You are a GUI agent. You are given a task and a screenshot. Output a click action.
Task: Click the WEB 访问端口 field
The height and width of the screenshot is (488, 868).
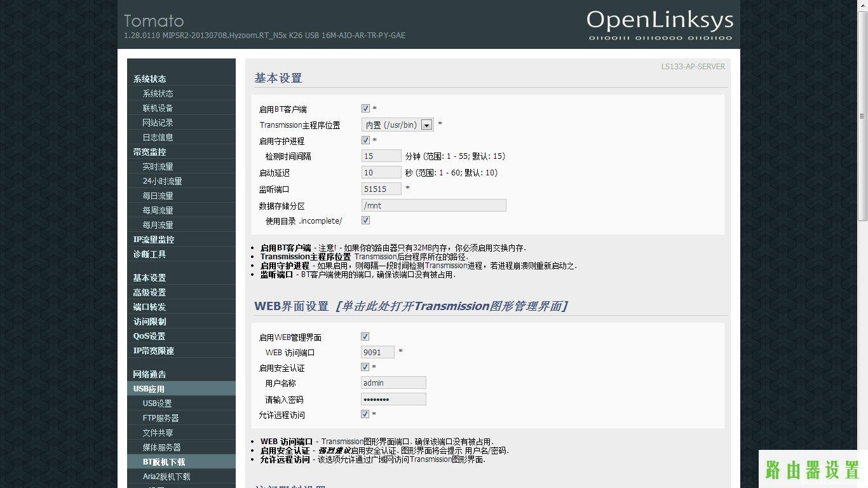click(377, 352)
